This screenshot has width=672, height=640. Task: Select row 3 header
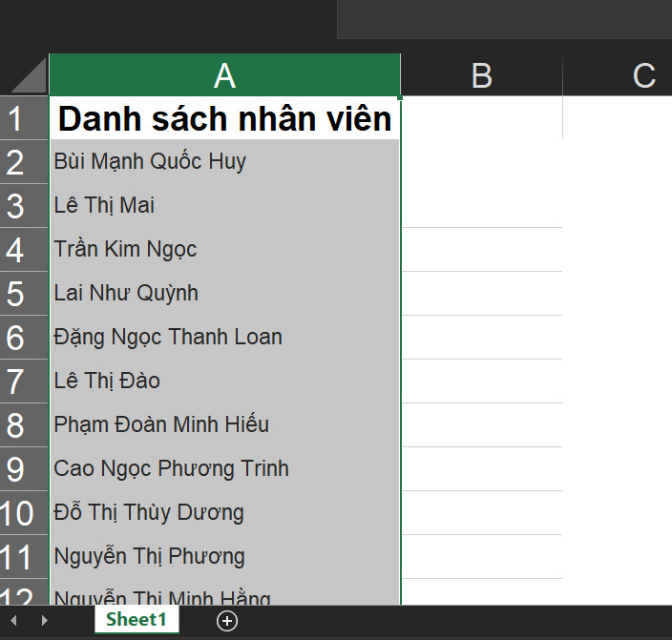point(24,206)
